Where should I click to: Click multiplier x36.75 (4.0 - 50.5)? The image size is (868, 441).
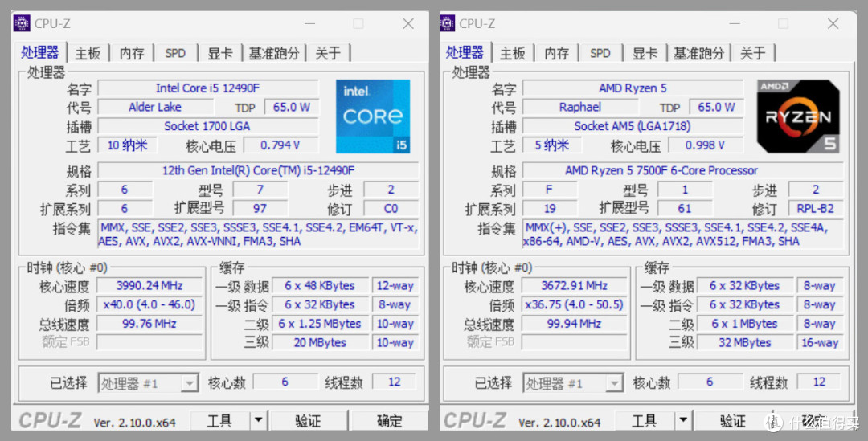574,305
